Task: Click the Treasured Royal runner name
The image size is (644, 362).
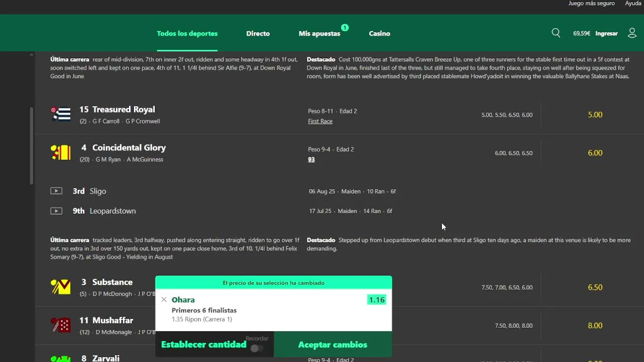Action: (124, 110)
